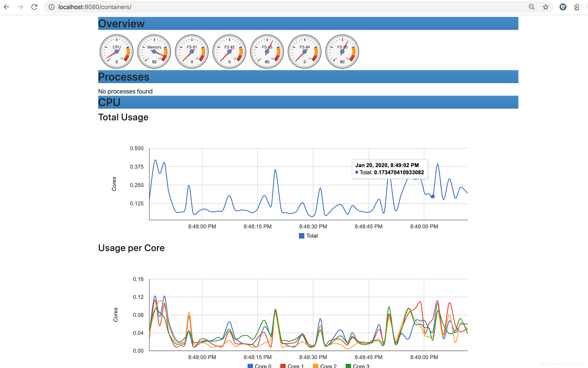
Task: Click the Core 0 blue legend swatch
Action: (250, 366)
